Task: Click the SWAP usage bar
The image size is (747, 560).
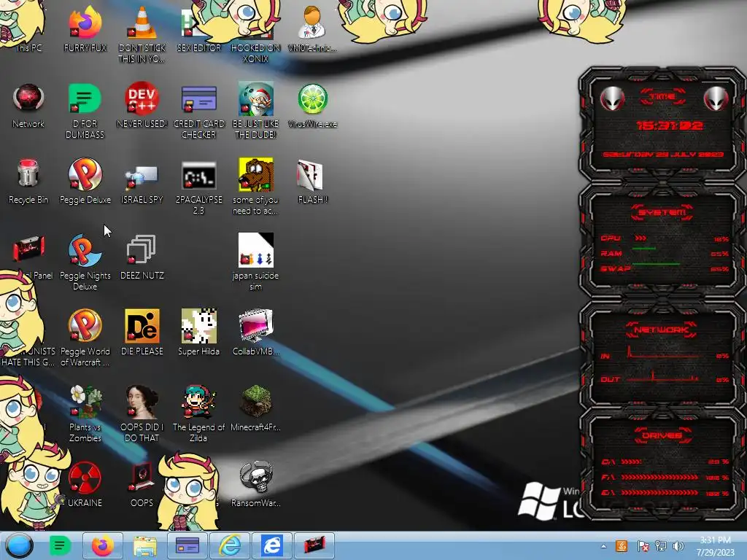Action: click(x=664, y=268)
